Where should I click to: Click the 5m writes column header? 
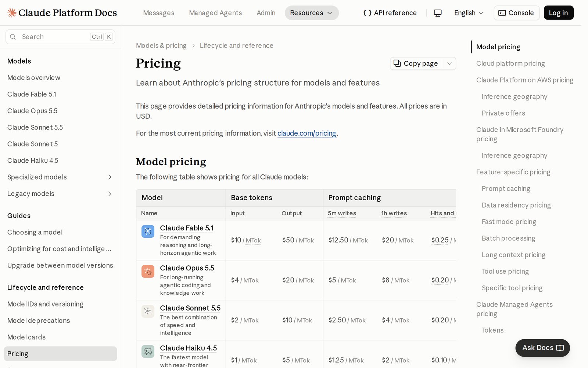coord(342,213)
